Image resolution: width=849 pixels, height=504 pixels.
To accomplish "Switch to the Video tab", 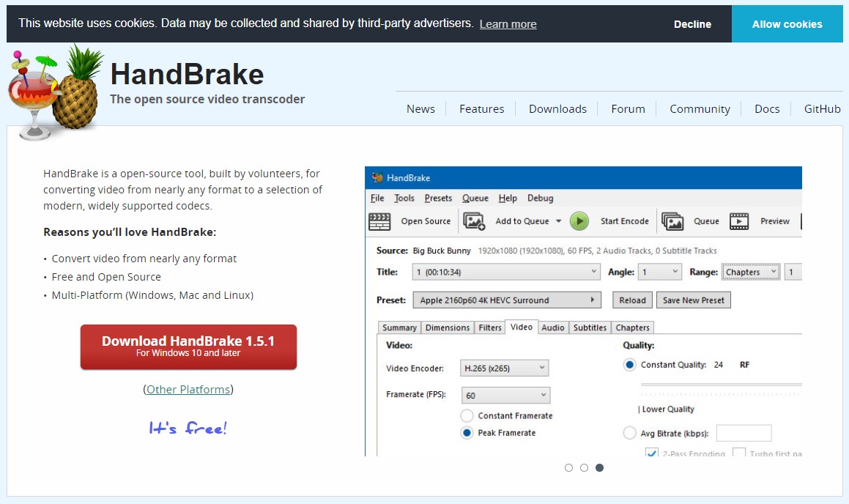I will tap(522, 327).
